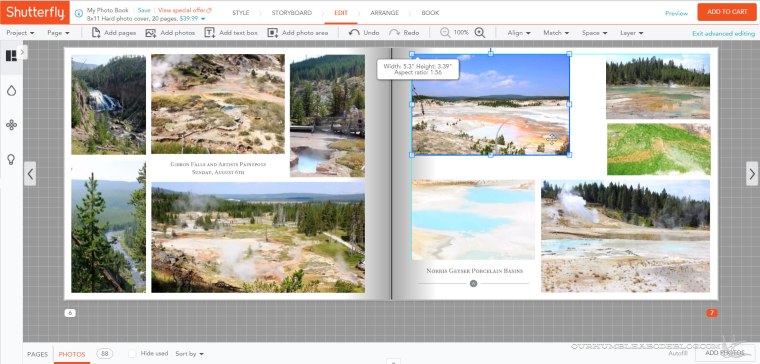
Task: Click the Add pages icon
Action: click(96, 32)
